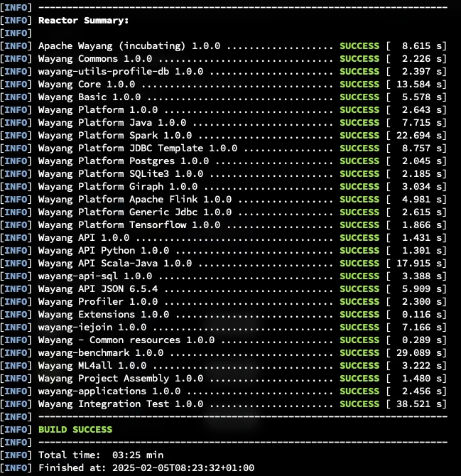Click SUCCESS status on wayang-benchmark row
The width and height of the screenshot is (461, 476).
[x=359, y=353]
